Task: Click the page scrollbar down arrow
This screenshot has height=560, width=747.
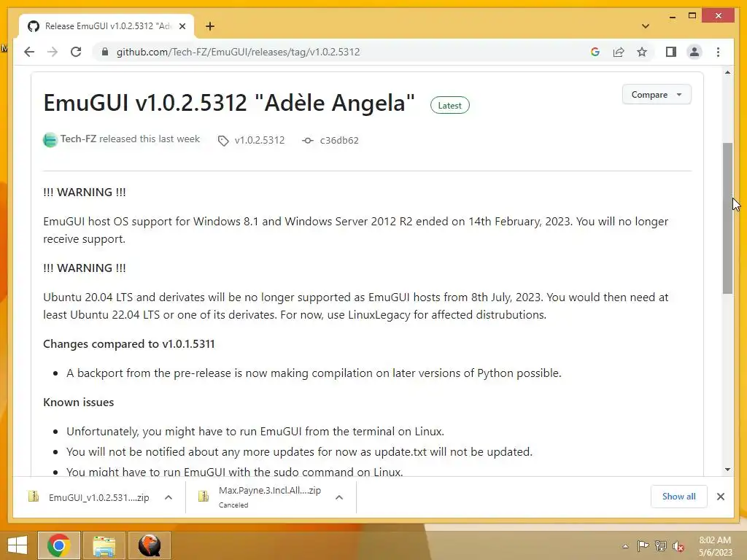Action: [x=727, y=470]
